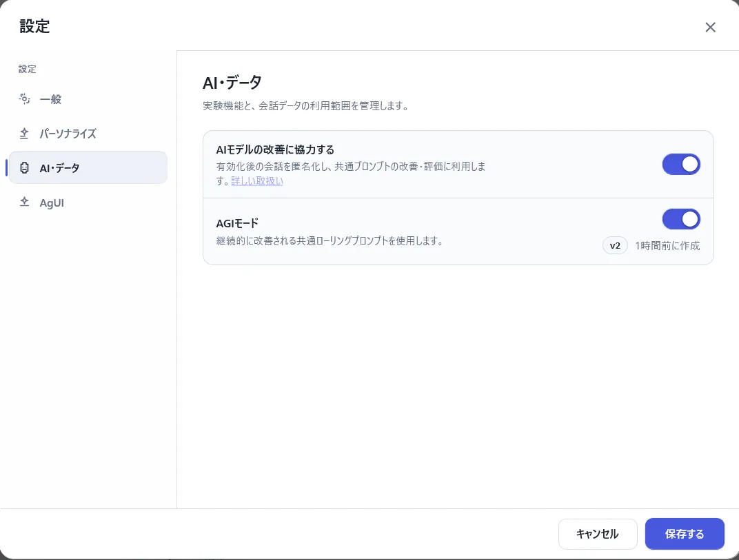The width and height of the screenshot is (739, 560).
Task: Click the 継続的に改善される共通ローリングプロンプト description
Action: point(330,240)
